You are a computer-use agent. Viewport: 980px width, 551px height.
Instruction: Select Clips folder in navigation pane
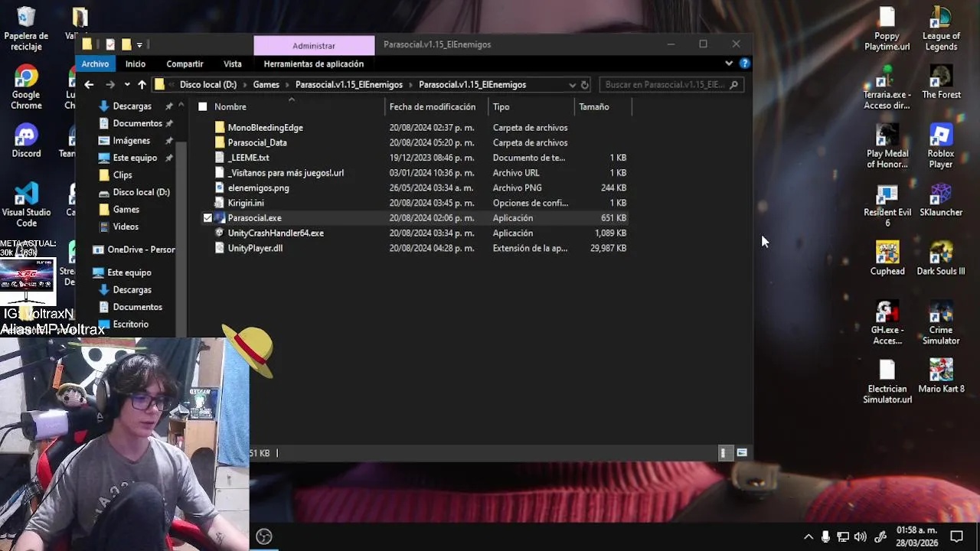tap(122, 175)
